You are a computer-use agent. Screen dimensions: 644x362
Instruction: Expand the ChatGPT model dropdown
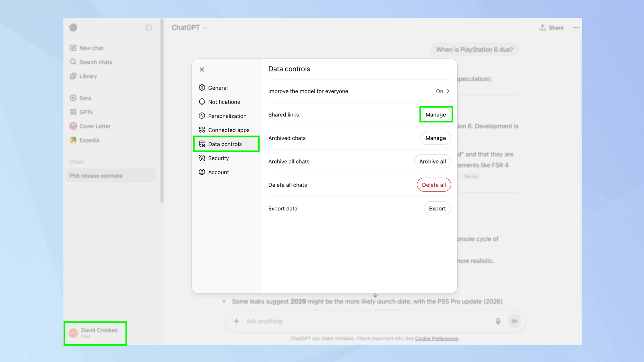(189, 28)
